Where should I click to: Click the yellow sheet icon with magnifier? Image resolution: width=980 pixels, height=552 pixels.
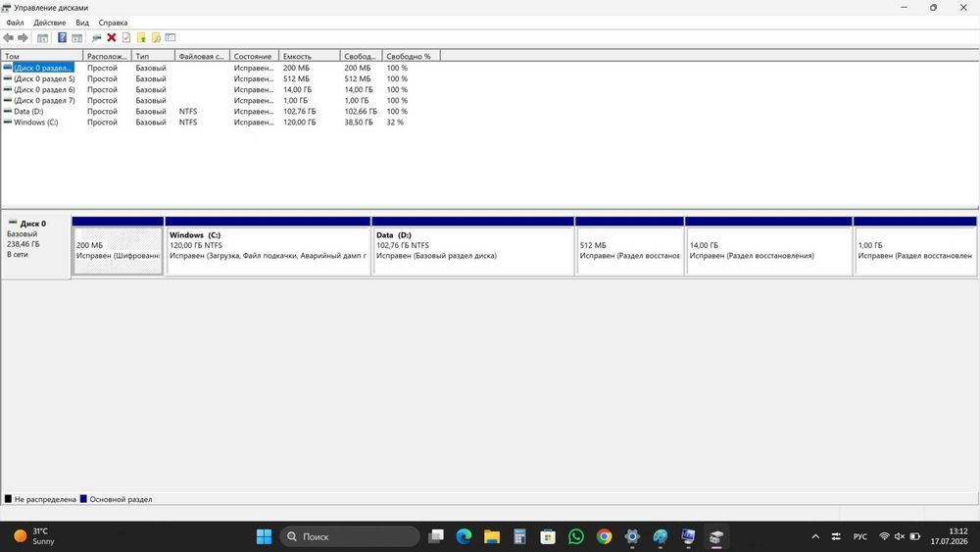tap(156, 38)
